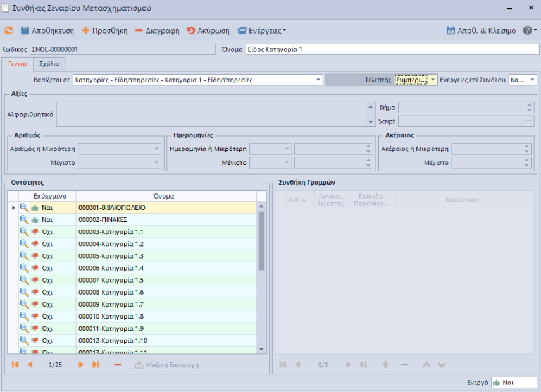Expand the Ενέργειες toolbar menu
This screenshot has height=392, width=541.
point(262,30)
